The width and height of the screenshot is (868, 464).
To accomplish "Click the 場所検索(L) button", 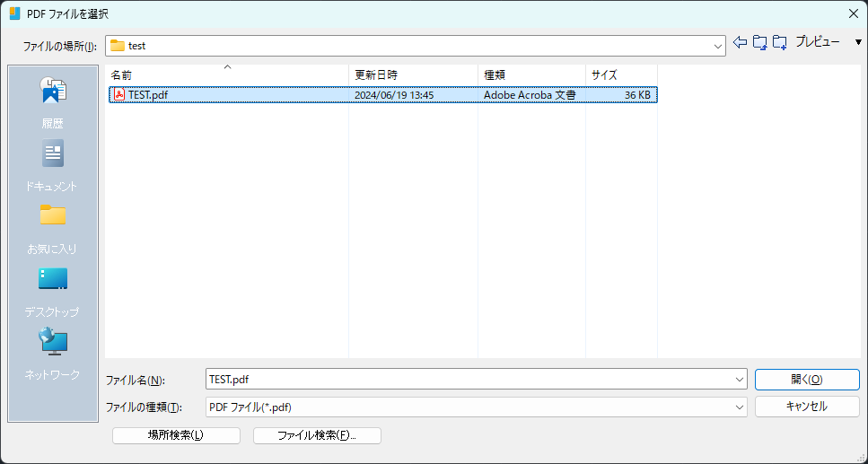I will pyautogui.click(x=176, y=435).
